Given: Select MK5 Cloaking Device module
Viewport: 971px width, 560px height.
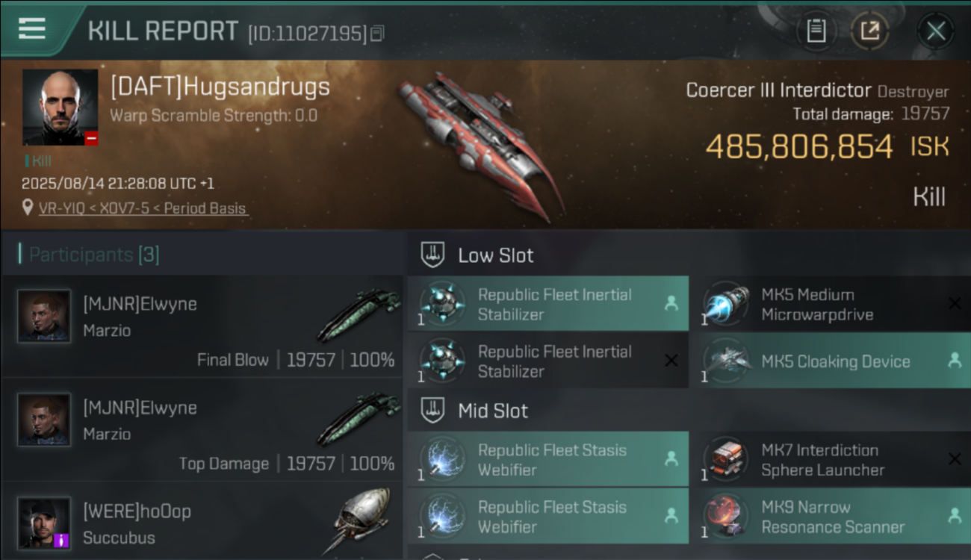Looking at the screenshot, I should coord(831,361).
